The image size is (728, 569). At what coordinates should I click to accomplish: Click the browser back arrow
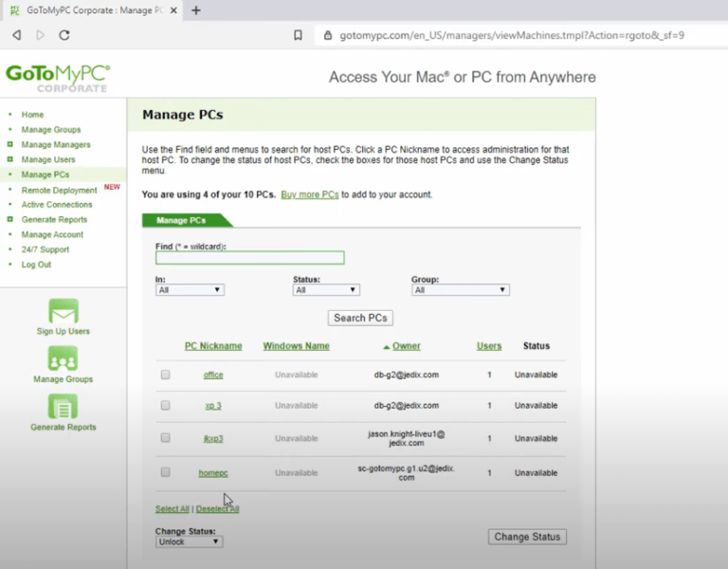[16, 35]
